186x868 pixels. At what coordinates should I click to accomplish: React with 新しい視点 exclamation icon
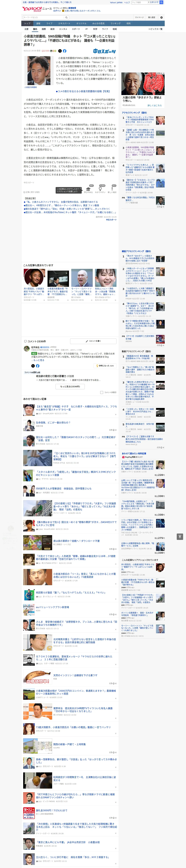coord(112,189)
